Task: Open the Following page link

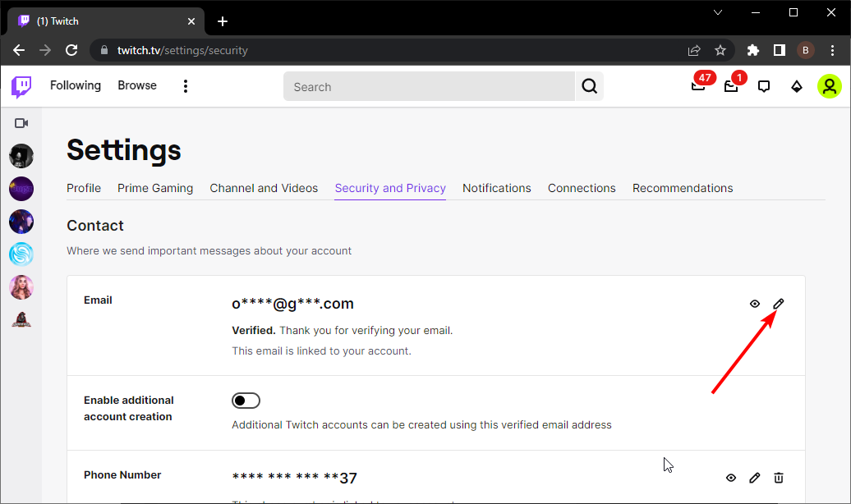Action: click(x=76, y=85)
